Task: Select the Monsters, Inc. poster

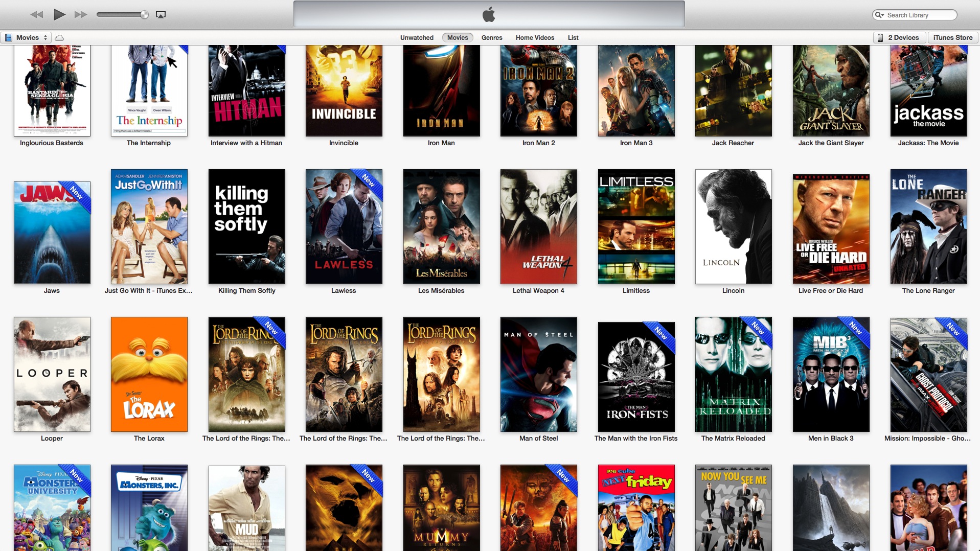Action: (x=149, y=508)
